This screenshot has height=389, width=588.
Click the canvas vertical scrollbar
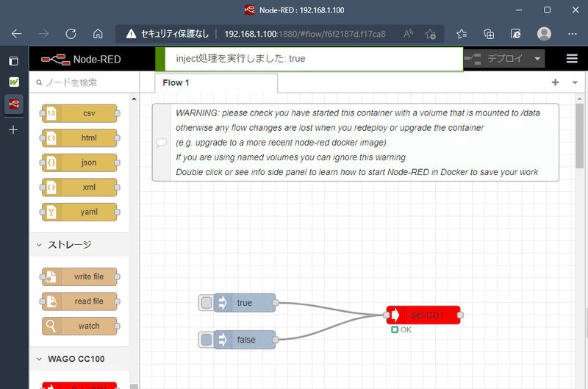pos(580,136)
